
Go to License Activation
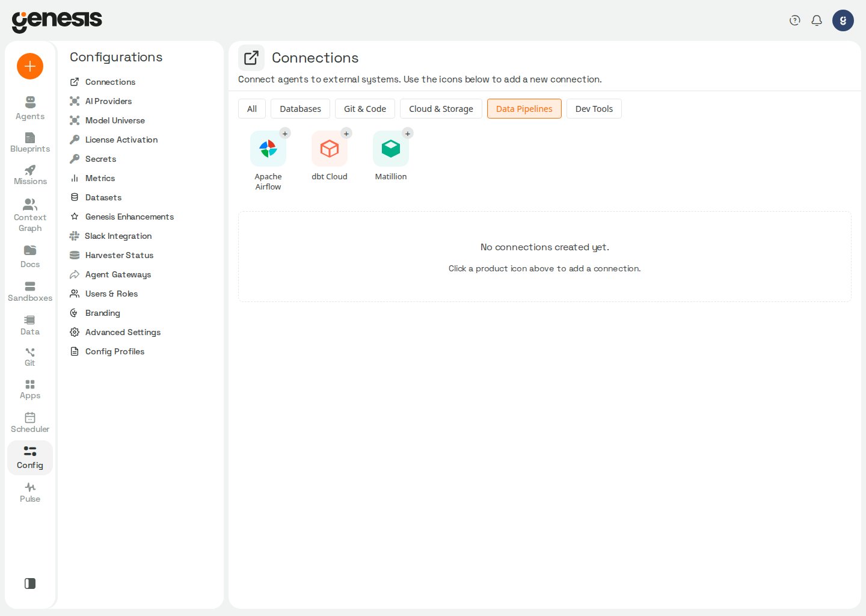tap(114, 140)
